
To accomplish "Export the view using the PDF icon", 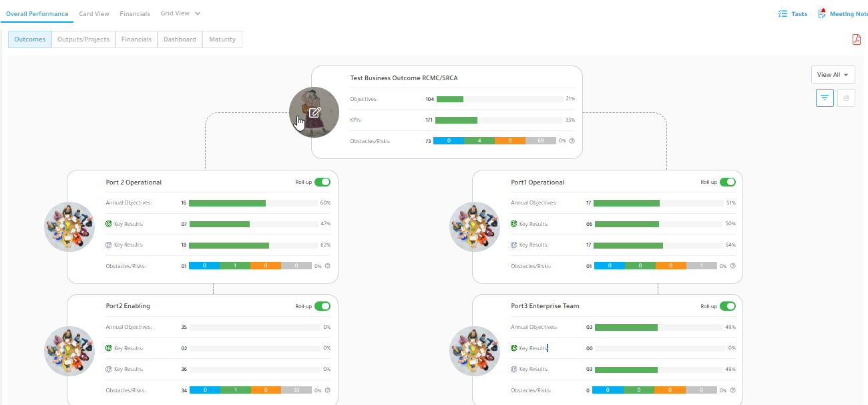I will [857, 39].
